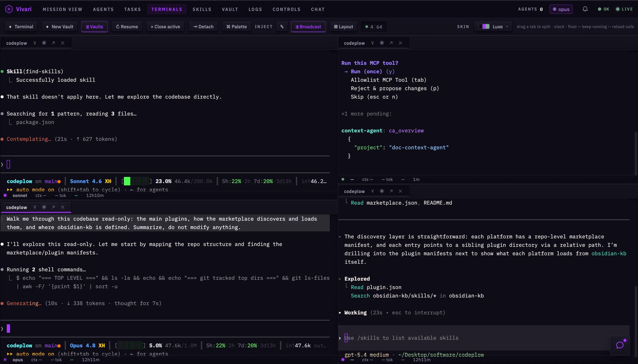
Task: Click 'package.json' file entry
Action: [x=35, y=122]
